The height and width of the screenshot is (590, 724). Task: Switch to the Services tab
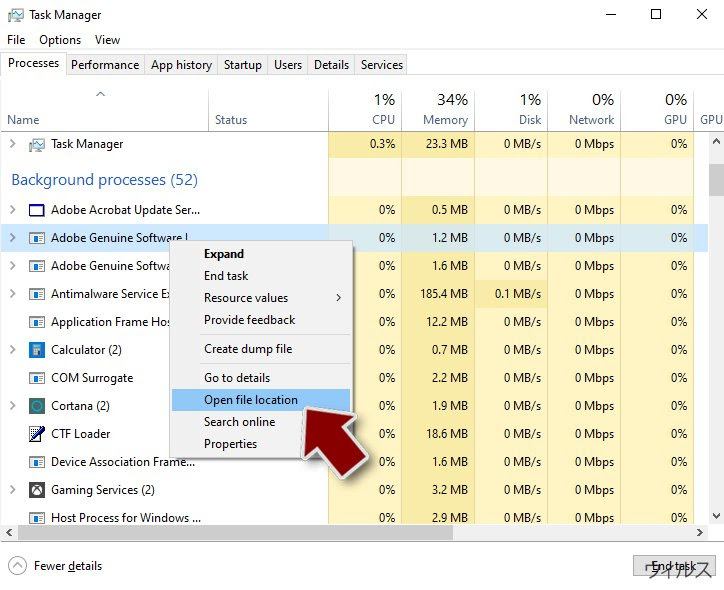(x=381, y=65)
